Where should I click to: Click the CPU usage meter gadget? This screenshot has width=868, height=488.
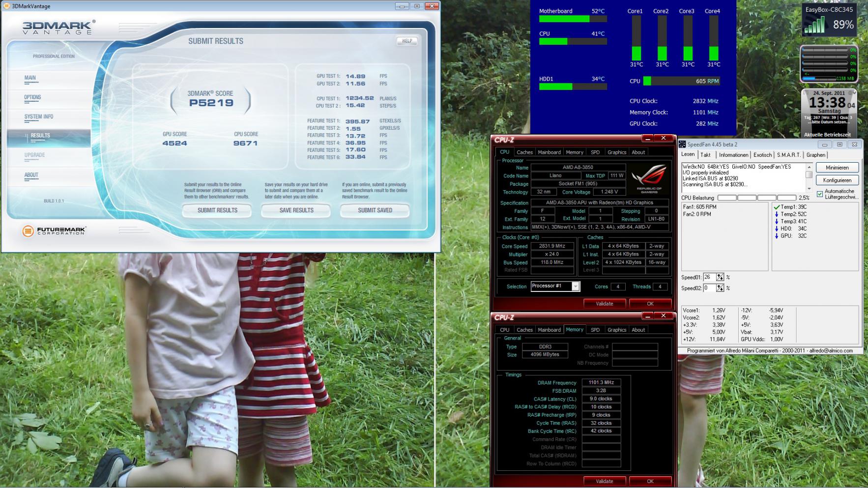829,64
